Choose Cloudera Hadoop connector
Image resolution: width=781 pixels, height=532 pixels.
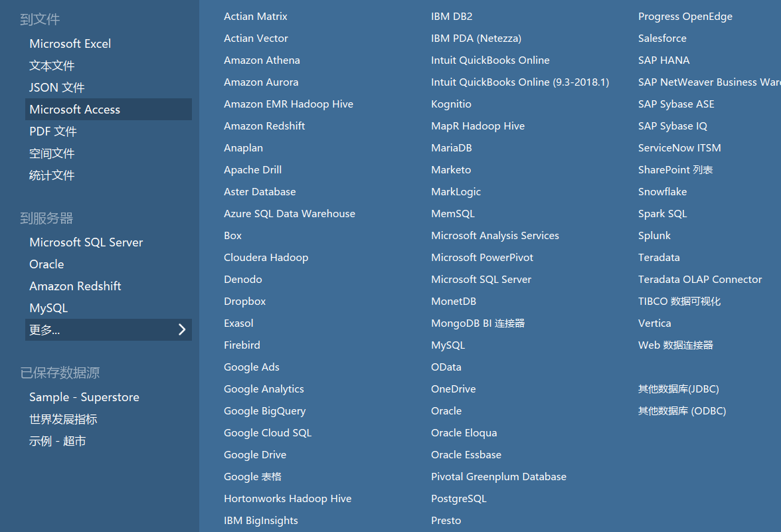click(x=266, y=258)
